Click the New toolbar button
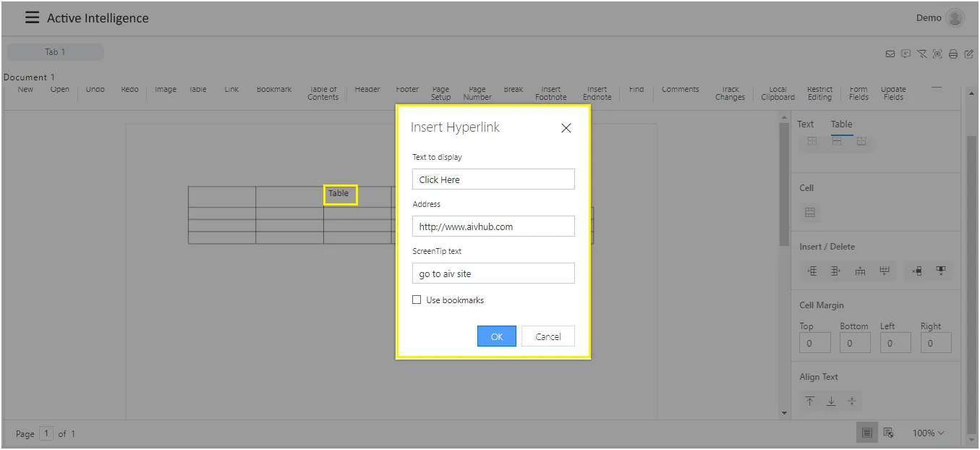Image resolution: width=980 pixels, height=450 pixels. coord(25,89)
